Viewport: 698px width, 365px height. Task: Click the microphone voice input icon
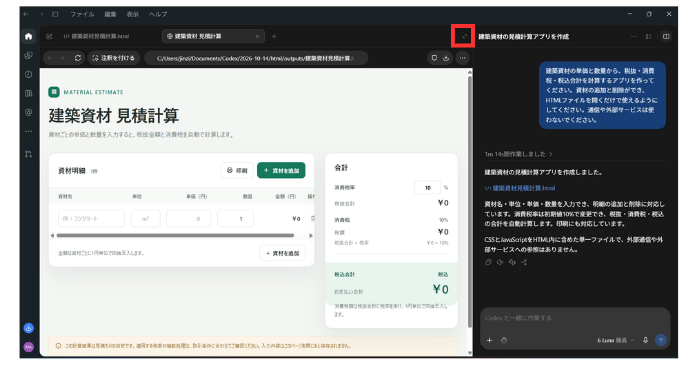(x=645, y=341)
